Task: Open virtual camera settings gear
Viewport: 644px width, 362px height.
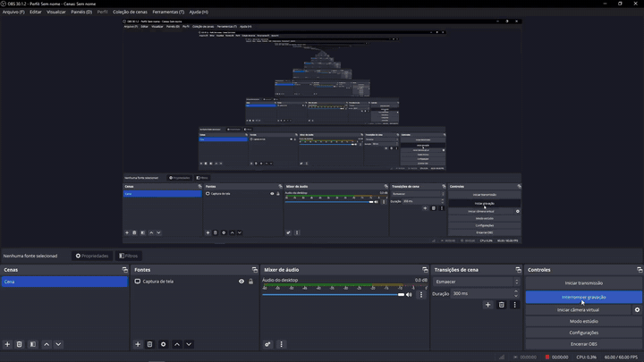Action: pos(637,310)
